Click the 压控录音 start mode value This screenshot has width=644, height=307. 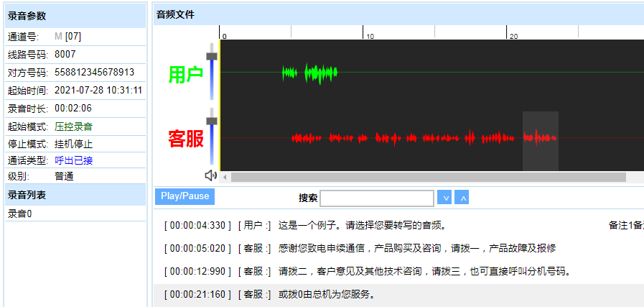point(73,127)
